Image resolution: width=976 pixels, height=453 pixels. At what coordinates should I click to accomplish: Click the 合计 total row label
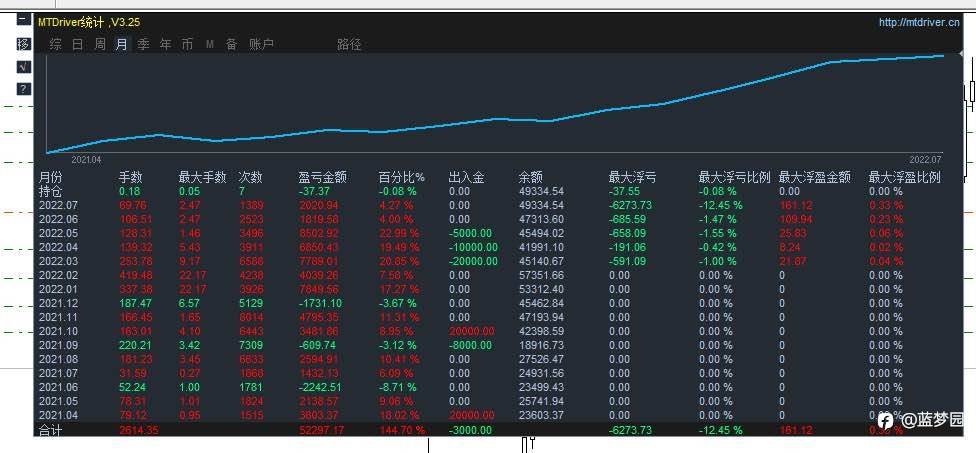[x=51, y=430]
